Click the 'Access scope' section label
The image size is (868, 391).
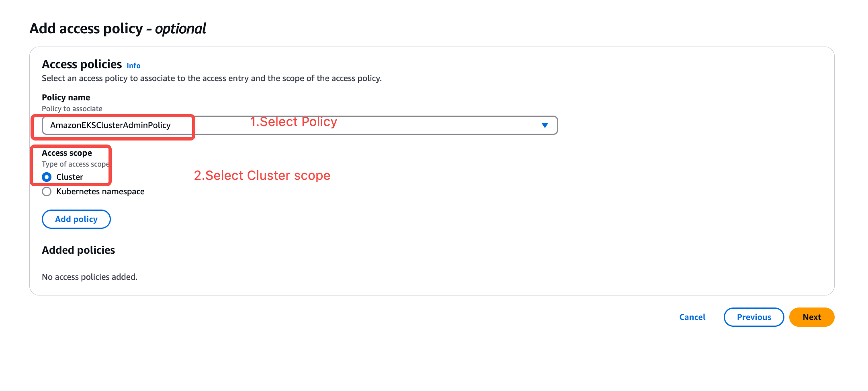coord(67,153)
